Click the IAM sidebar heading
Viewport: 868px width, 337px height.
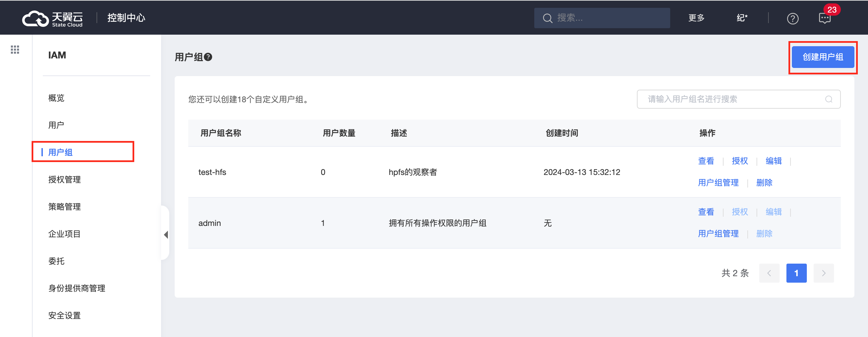(x=57, y=55)
